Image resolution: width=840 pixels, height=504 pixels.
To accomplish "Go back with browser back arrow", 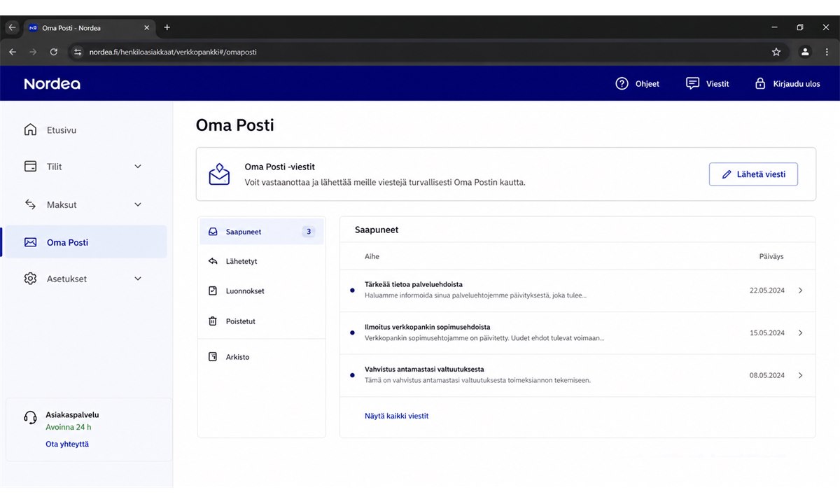I will tap(12, 52).
